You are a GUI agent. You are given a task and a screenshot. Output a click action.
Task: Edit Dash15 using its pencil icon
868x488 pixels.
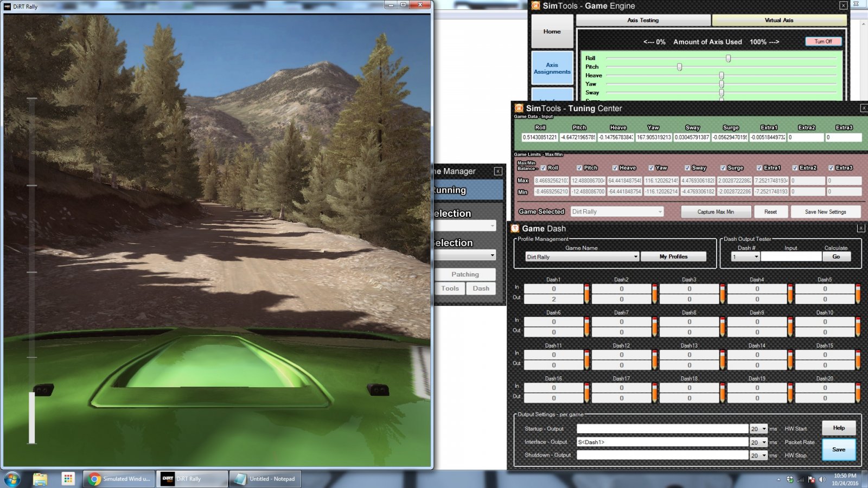(858, 359)
